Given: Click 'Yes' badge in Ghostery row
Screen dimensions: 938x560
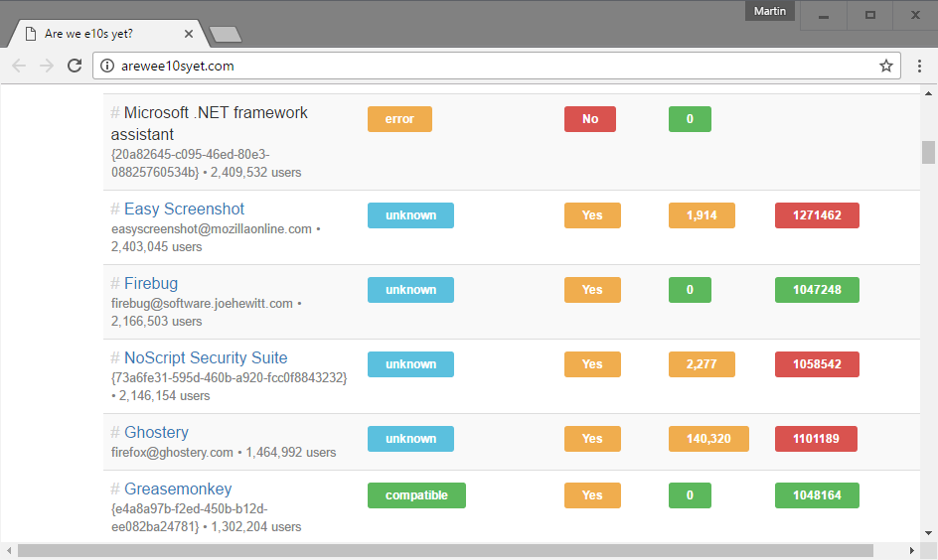Looking at the screenshot, I should click(592, 439).
